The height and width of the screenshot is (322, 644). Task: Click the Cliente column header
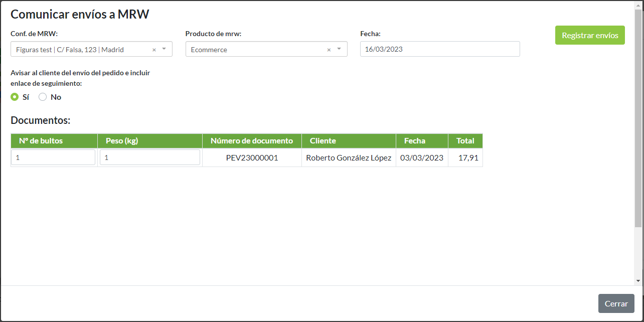tap(323, 141)
